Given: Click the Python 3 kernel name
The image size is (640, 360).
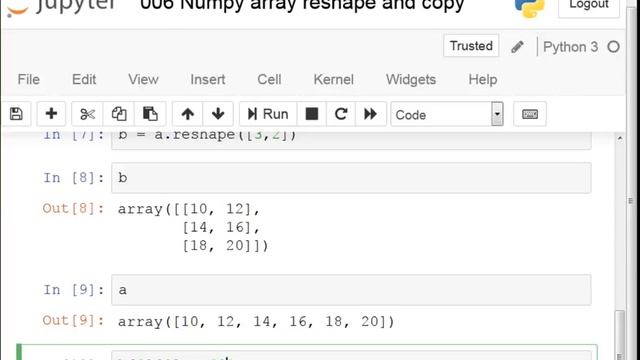Looking at the screenshot, I should 571,47.
